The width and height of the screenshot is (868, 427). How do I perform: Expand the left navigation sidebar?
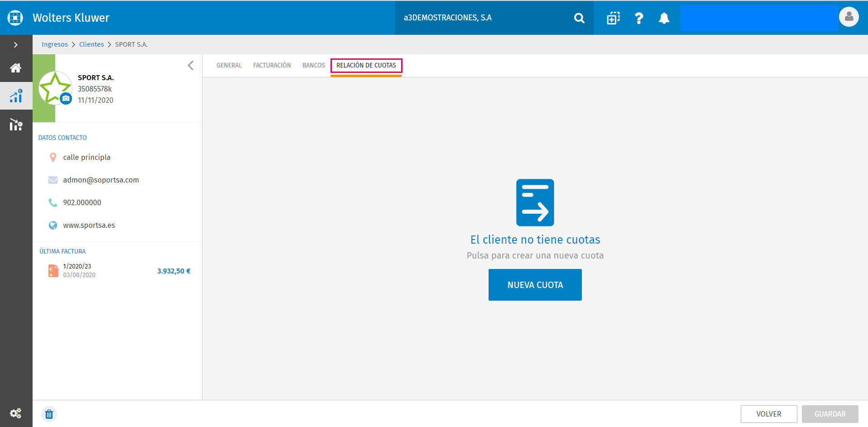click(x=16, y=45)
